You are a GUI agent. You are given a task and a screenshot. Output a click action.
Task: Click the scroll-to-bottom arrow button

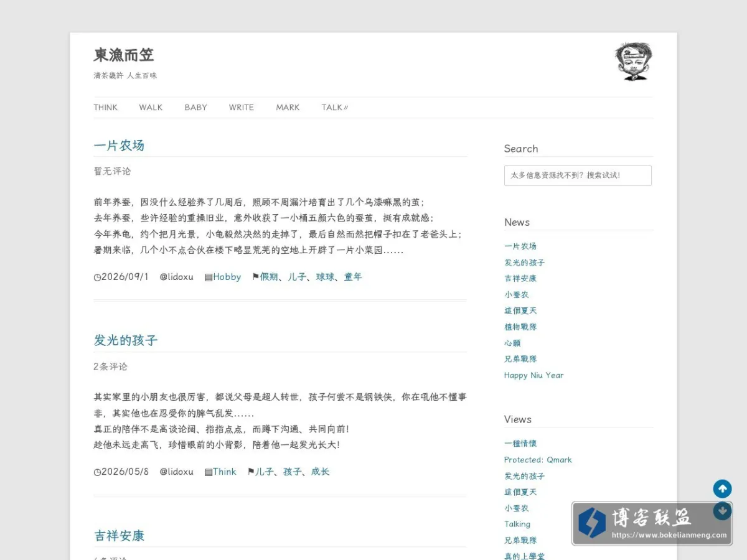(722, 510)
